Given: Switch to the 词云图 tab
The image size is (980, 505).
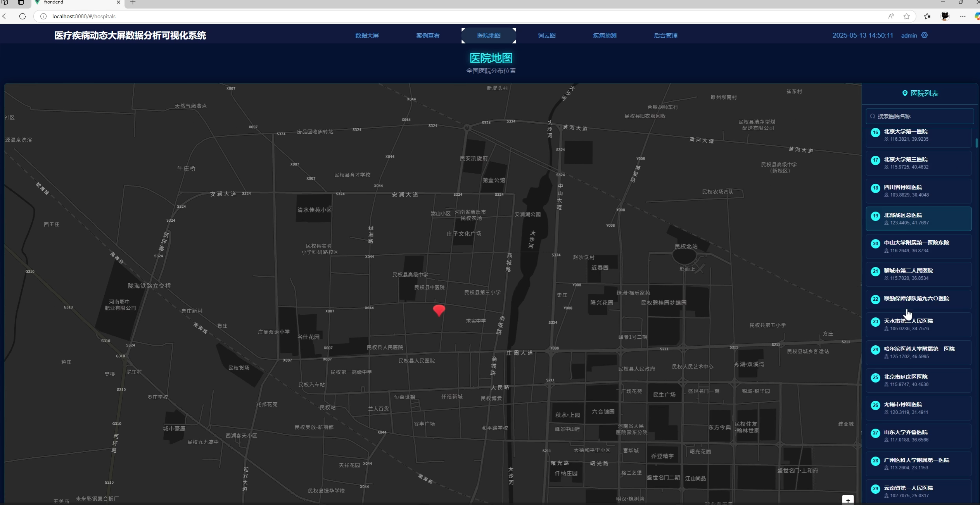Looking at the screenshot, I should pos(547,35).
